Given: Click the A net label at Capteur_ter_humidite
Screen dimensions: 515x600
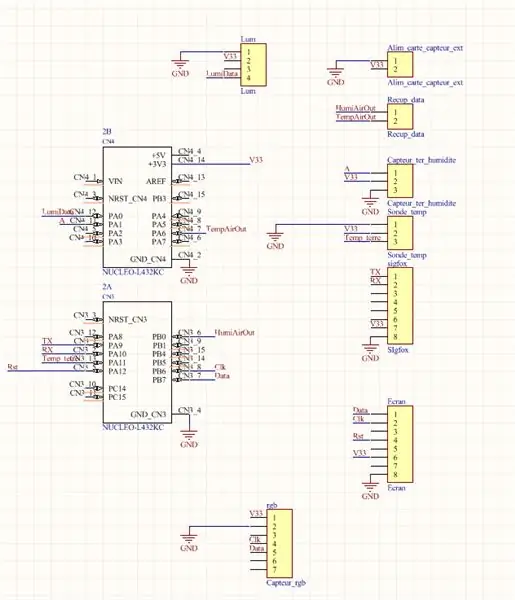Looking at the screenshot, I should 347,168.
